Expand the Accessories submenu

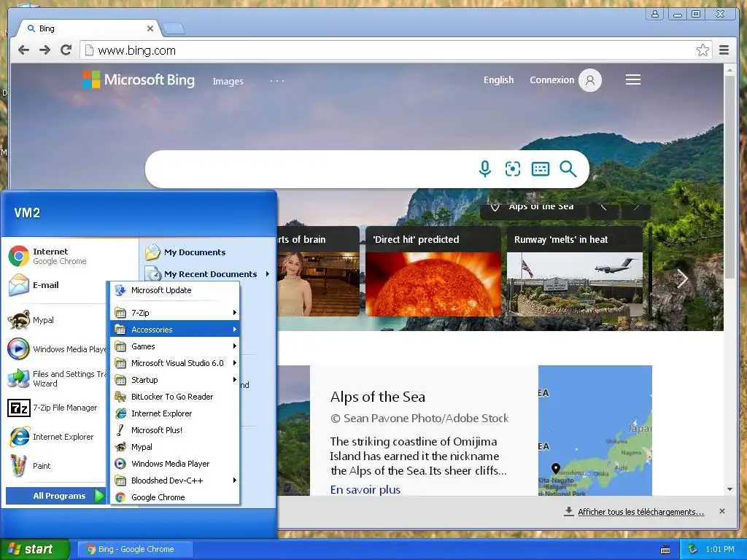click(175, 330)
